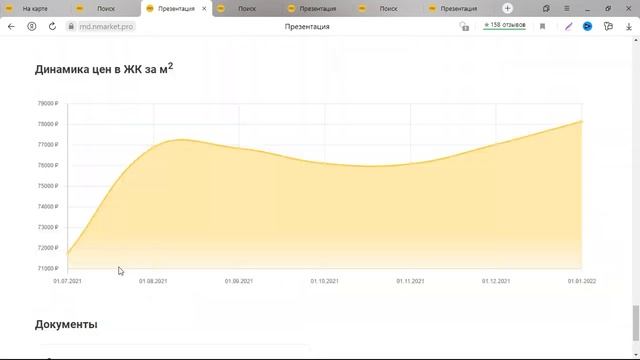Screen dimensions: 640x360
Task: Click the 01.11.2021 date label
Action: (410, 281)
